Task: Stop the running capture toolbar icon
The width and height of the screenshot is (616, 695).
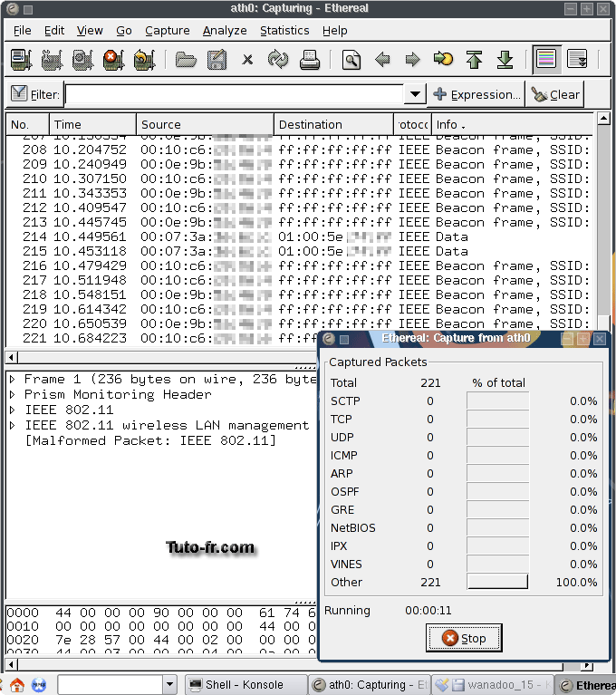Action: coord(113,60)
